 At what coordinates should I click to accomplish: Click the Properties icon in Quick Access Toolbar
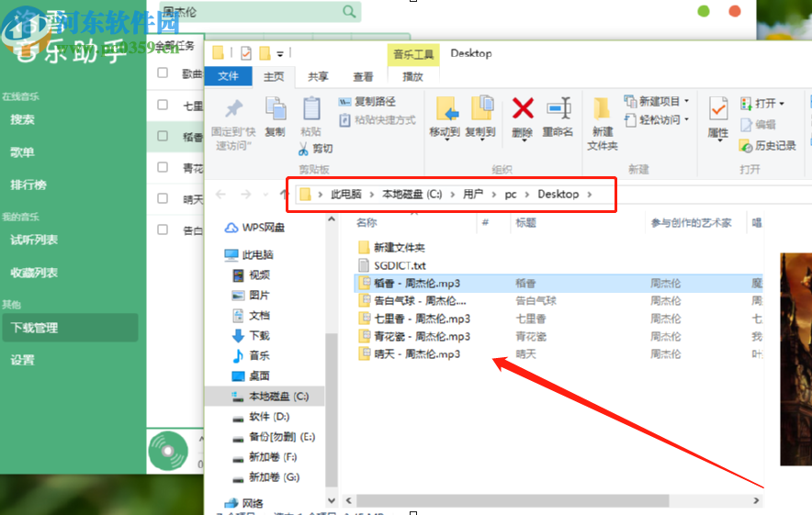[x=246, y=53]
